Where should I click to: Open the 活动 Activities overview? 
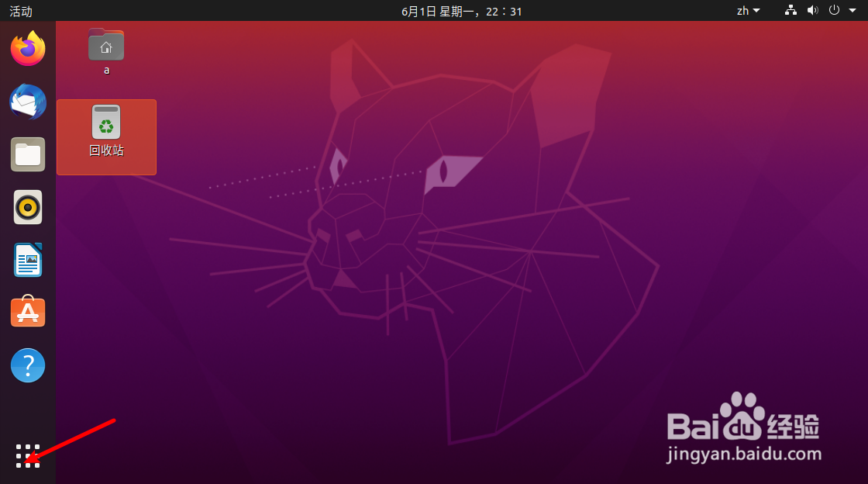coord(21,11)
